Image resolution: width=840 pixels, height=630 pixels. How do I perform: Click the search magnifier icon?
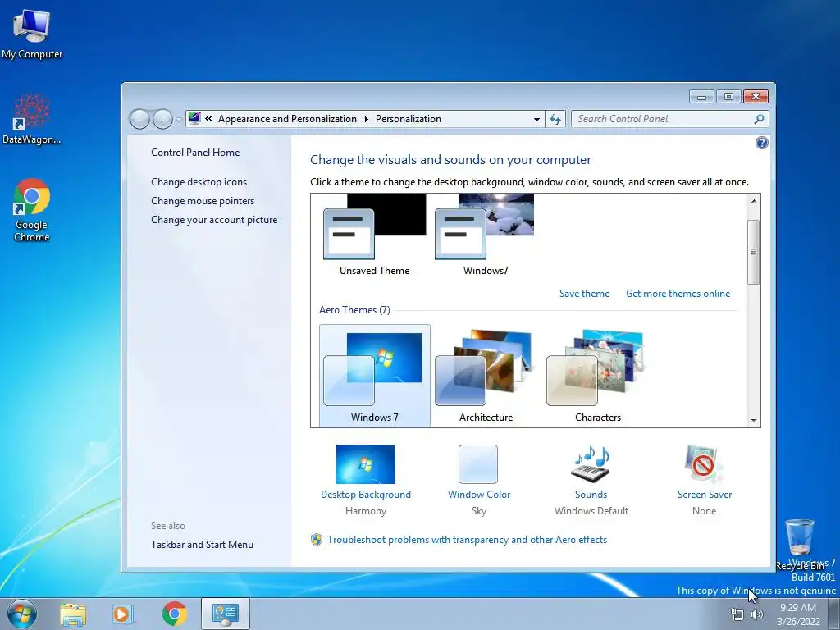[759, 119]
